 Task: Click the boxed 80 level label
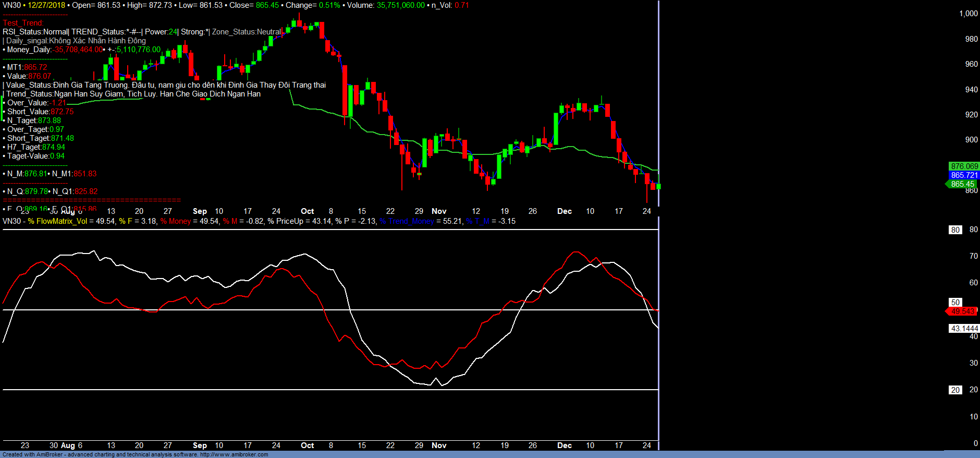coord(955,230)
